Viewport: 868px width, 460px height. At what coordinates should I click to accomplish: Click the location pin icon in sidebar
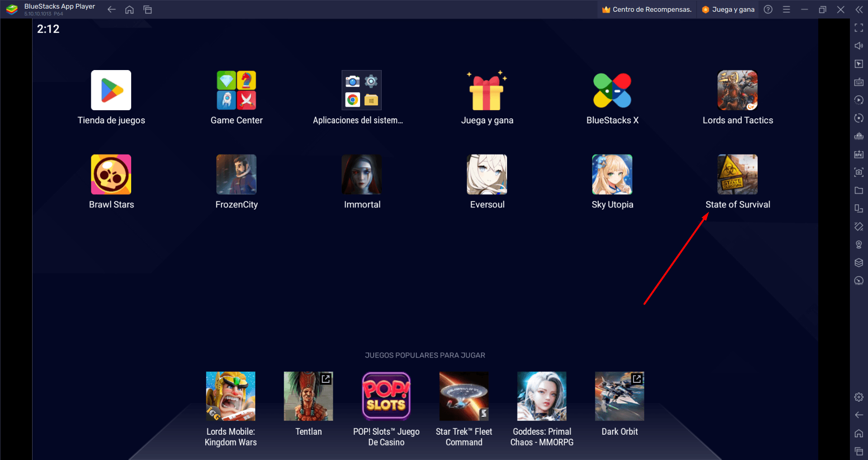859,244
